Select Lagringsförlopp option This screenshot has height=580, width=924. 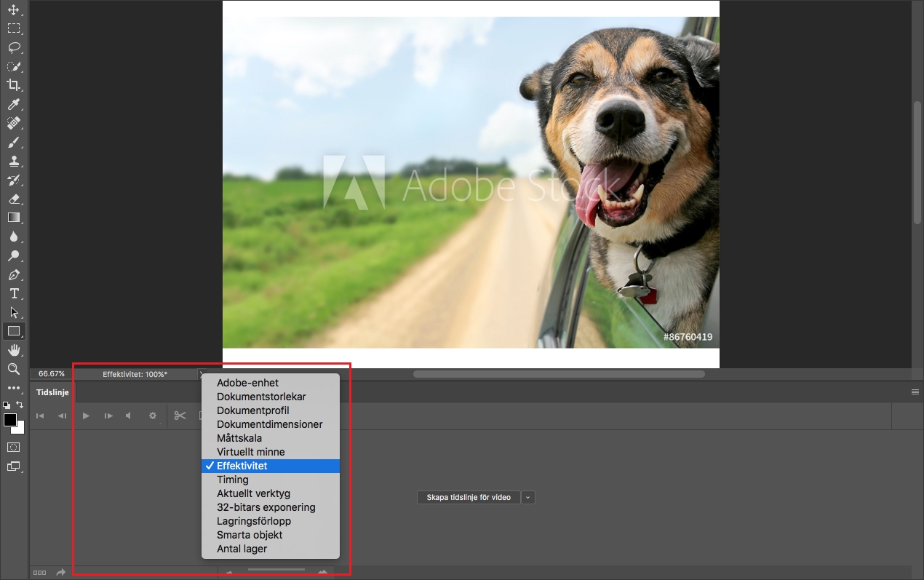[x=271, y=521]
